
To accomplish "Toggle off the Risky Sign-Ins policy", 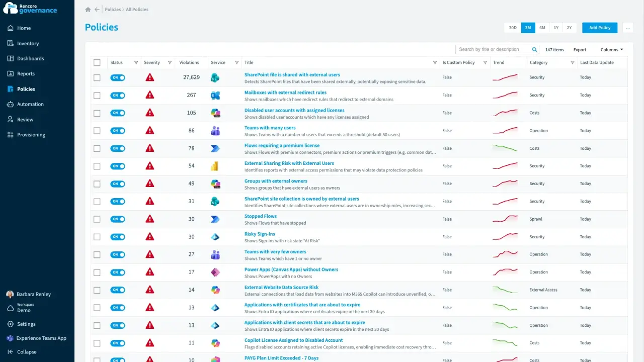I will 118,237.
